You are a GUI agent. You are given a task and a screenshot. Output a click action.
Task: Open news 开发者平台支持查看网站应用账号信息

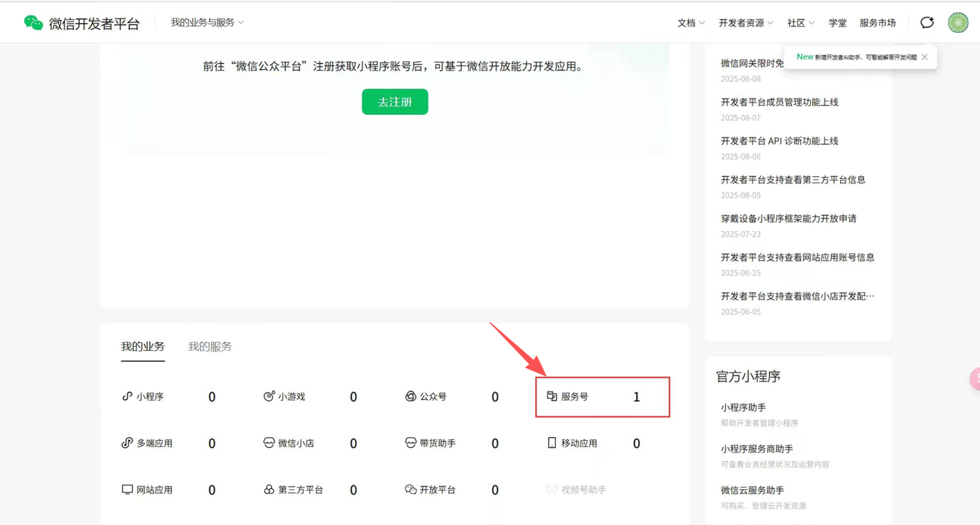coord(798,257)
